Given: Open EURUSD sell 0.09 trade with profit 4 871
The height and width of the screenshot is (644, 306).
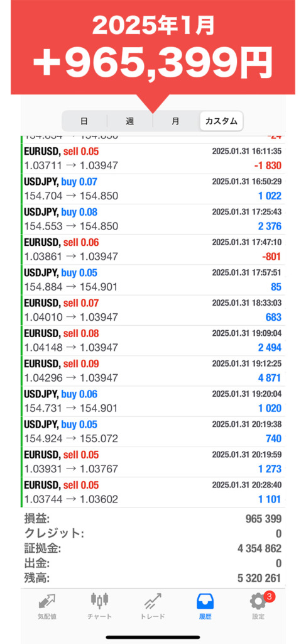Looking at the screenshot, I should (153, 371).
